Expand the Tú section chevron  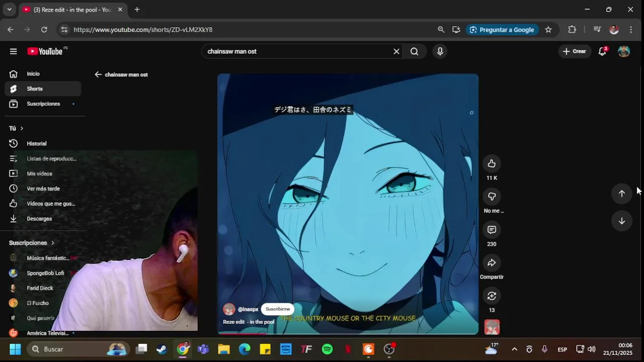22,129
